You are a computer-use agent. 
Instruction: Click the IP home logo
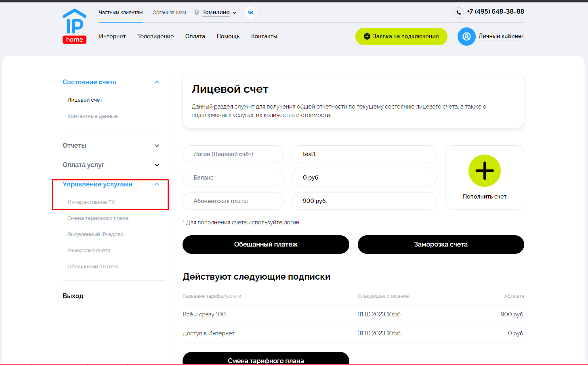tap(74, 26)
